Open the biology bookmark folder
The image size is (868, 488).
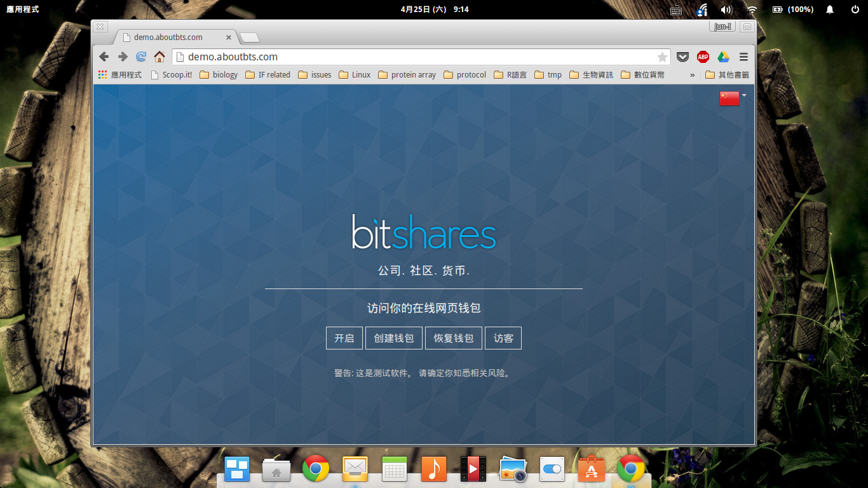[219, 74]
